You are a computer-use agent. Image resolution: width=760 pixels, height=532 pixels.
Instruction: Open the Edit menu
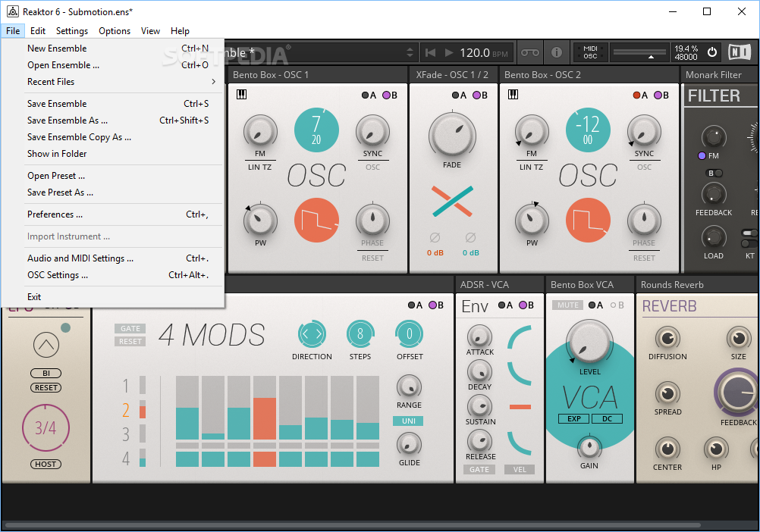37,31
